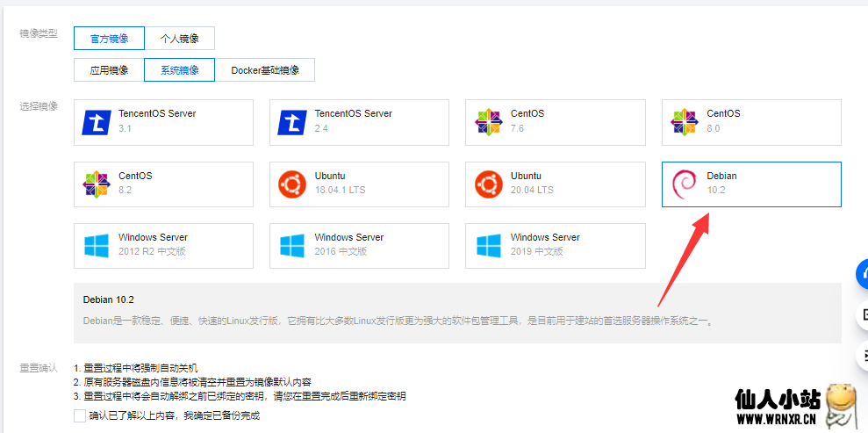The height and width of the screenshot is (433, 868).
Task: Choose the CentOS 7.6 image card
Action: [x=556, y=122]
